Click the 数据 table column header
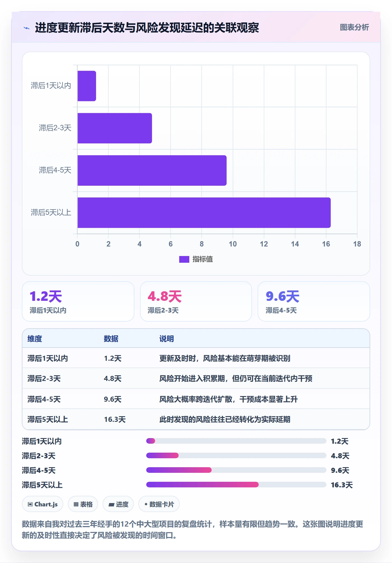This screenshot has width=392, height=563. (111, 339)
